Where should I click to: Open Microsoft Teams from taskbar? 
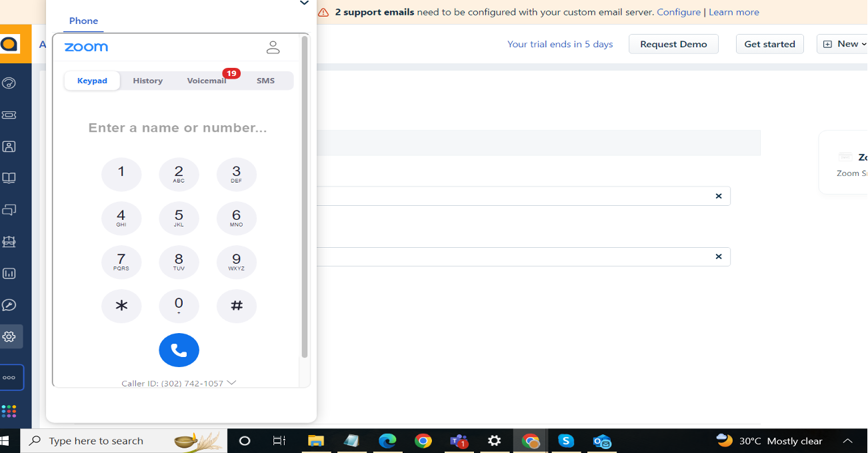(x=459, y=441)
